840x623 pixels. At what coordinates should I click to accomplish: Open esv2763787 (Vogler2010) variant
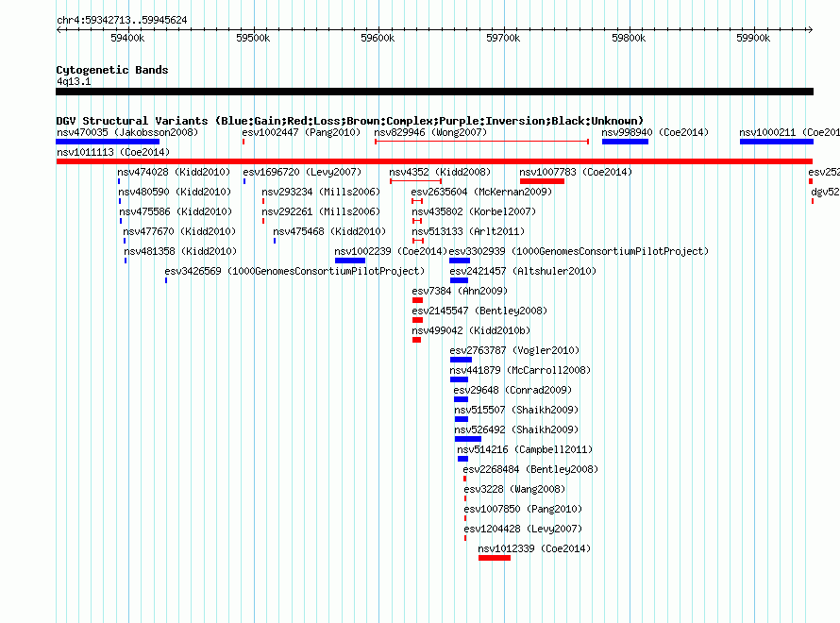[x=514, y=350]
